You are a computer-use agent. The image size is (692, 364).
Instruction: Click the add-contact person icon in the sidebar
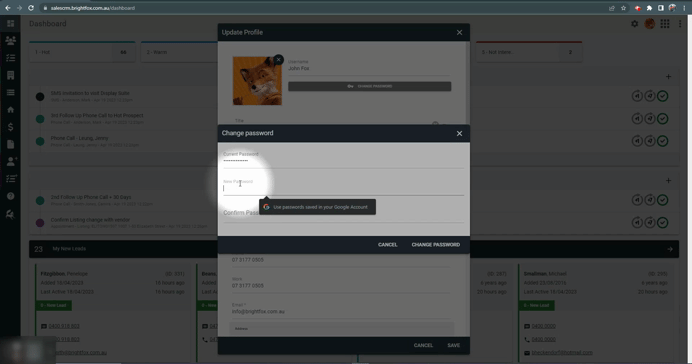[11, 161]
